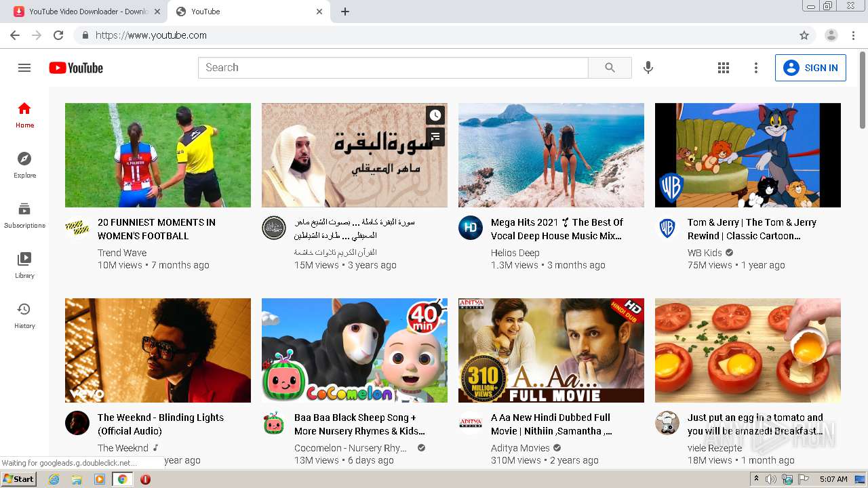Image resolution: width=868 pixels, height=488 pixels.
Task: Click WB Kids channel avatar
Action: pos(667,228)
